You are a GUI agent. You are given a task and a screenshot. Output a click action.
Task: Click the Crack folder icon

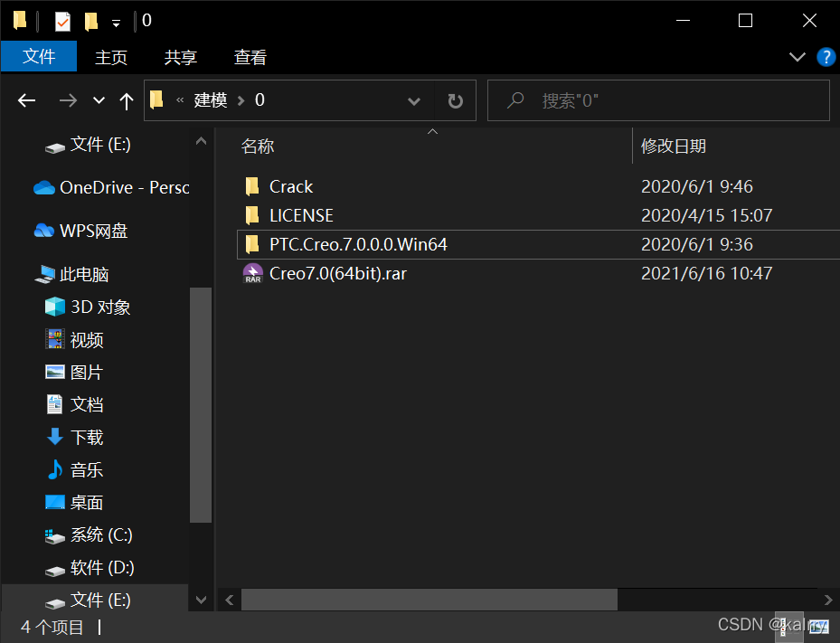(251, 186)
